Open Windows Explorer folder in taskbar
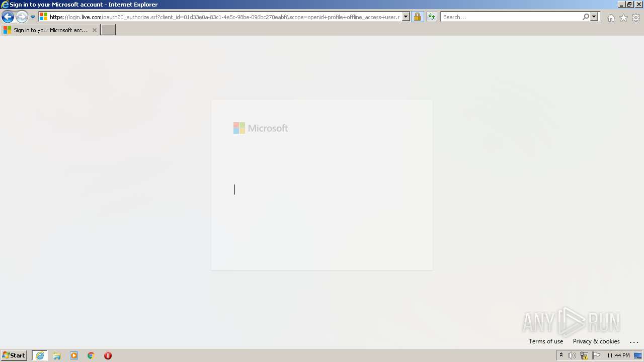This screenshot has width=644, height=362. coord(57,355)
